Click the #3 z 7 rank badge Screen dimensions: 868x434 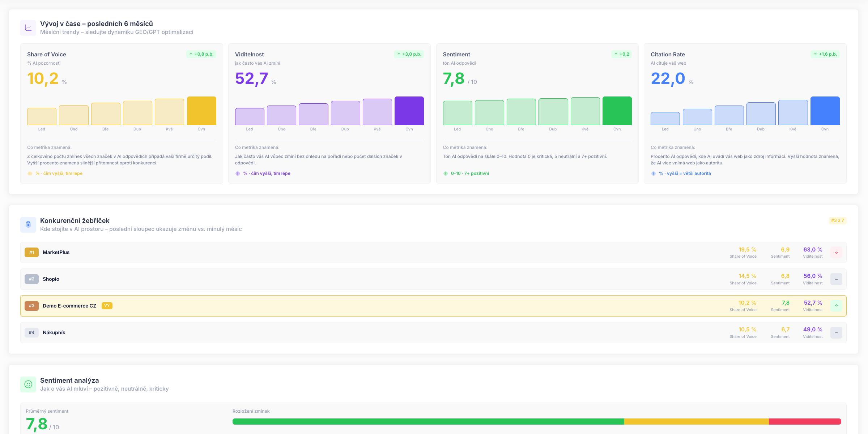pyautogui.click(x=837, y=220)
